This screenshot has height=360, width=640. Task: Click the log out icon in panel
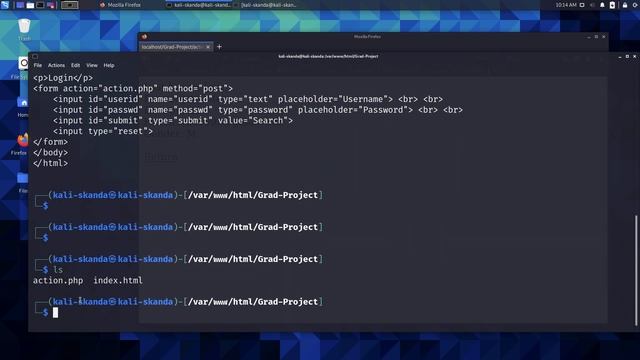[x=636, y=5]
